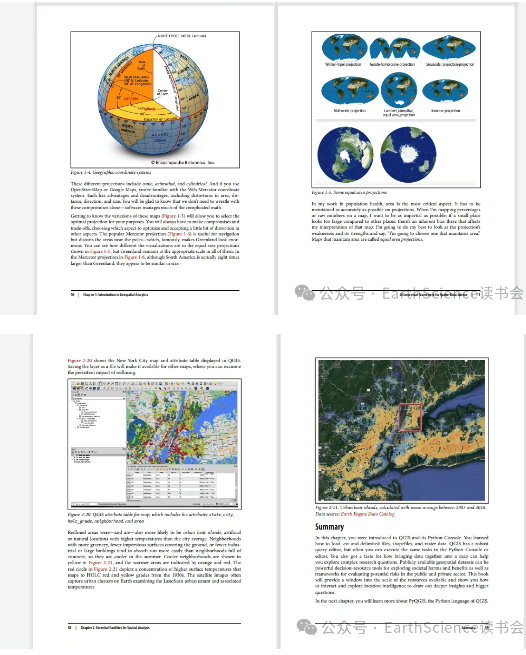
Task: Click the map canvas inside the QGIS screenshot
Action: [181, 427]
